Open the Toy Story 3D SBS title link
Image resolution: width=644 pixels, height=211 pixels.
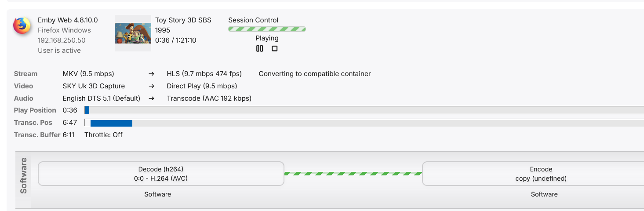(x=183, y=20)
